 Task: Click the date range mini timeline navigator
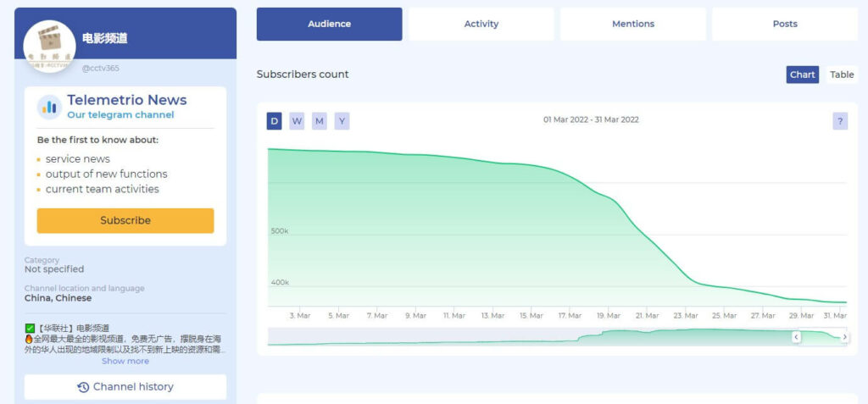tap(558, 337)
